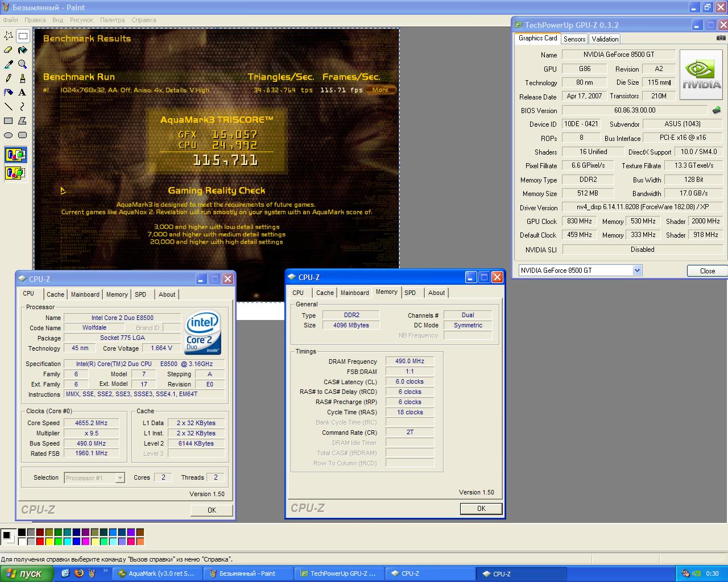Click the GPU Name field NVIDIA GeForce 8500 GT

click(619, 55)
